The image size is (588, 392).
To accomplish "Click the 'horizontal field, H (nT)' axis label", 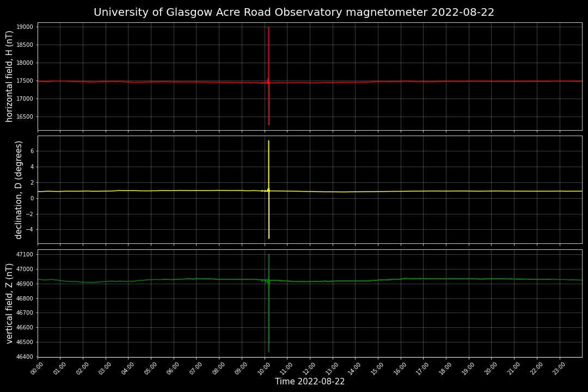I will (9, 77).
